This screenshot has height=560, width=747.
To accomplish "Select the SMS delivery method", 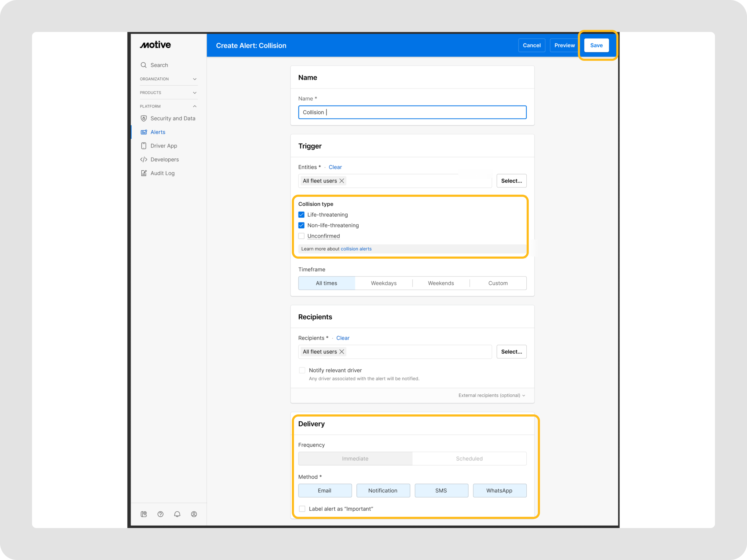I will coord(441,490).
